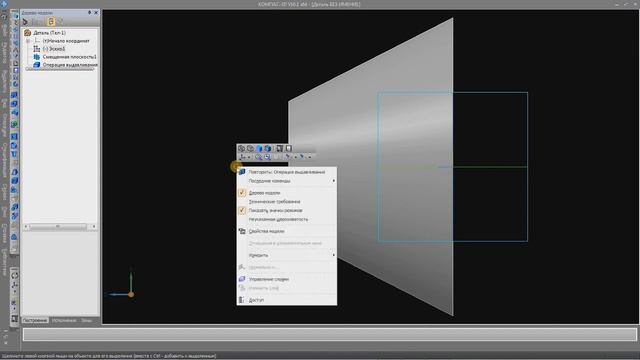Select Начало координат in model tree
Image resolution: width=640 pixels, height=360 pixels.
coord(66,41)
